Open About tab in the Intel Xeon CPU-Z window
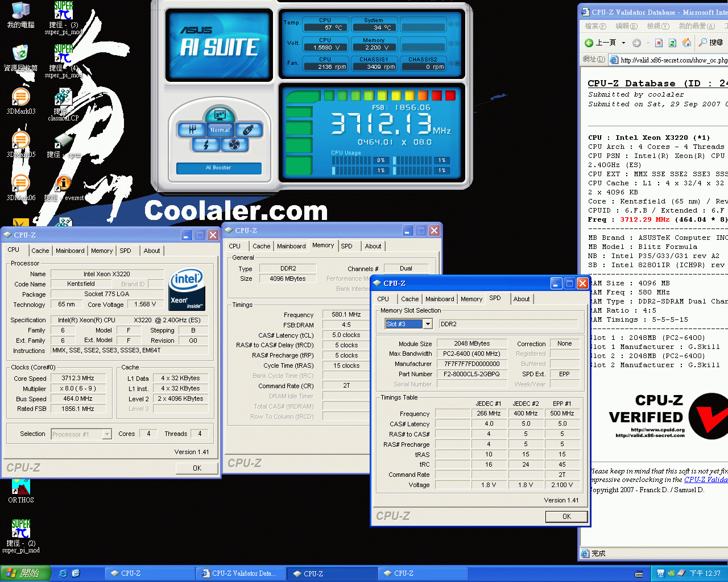728x582 pixels. coord(152,251)
